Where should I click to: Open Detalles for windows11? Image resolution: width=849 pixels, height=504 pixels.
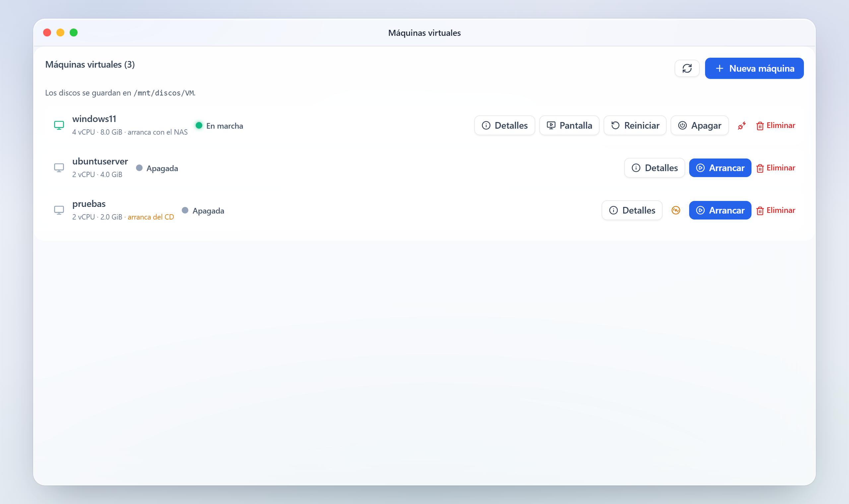pos(504,125)
